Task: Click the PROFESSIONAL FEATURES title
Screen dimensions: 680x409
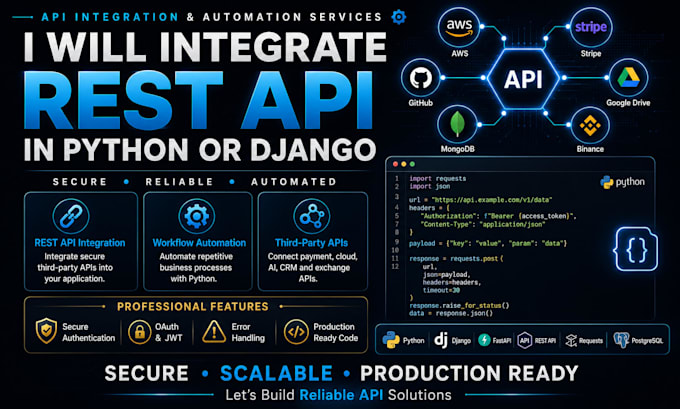Action: pos(193,307)
